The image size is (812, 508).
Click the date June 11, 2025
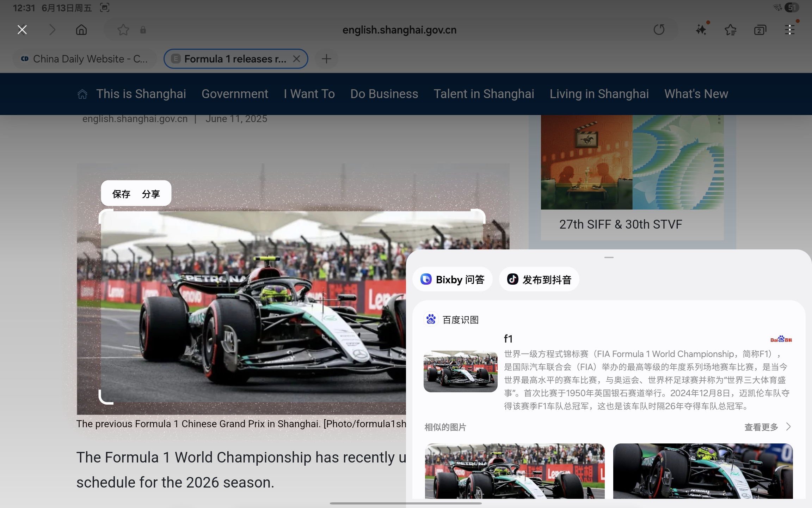[x=236, y=119]
